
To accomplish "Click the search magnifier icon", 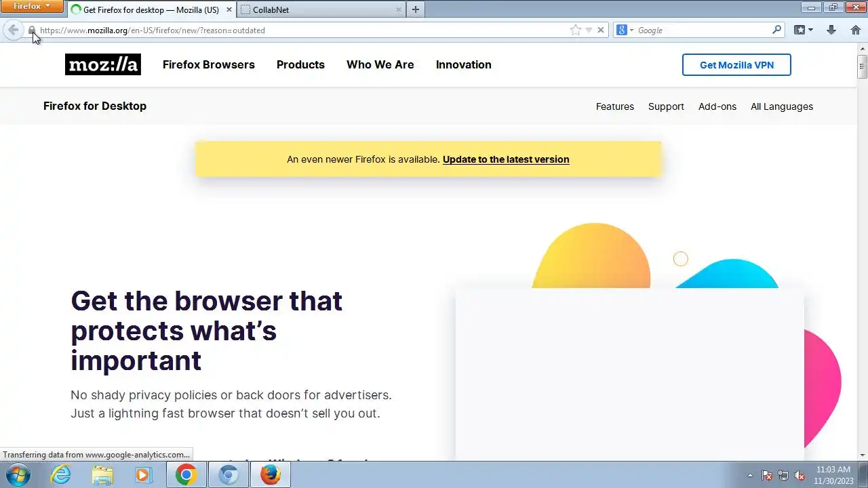I will 777,30.
